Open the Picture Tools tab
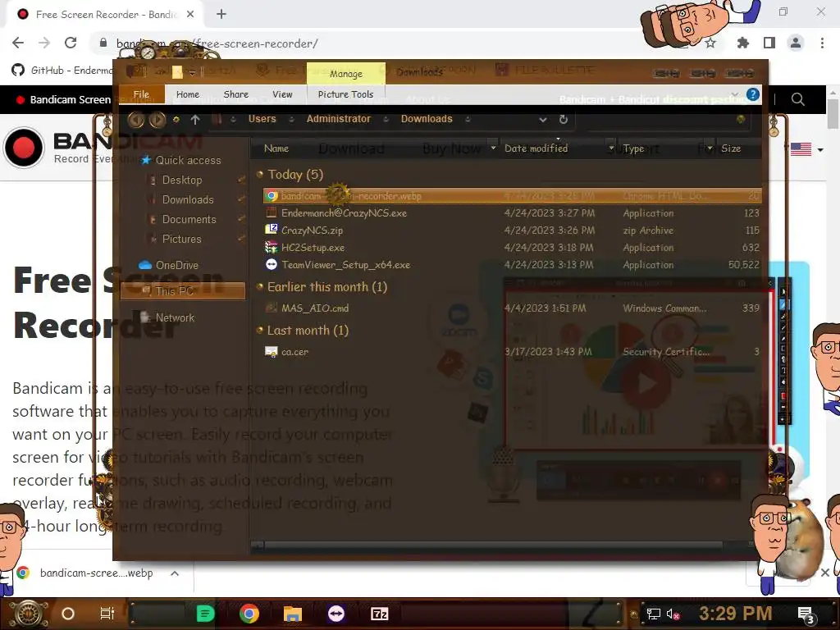 345,94
